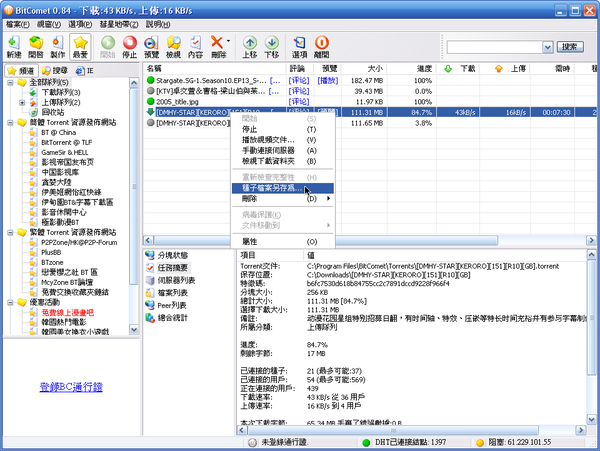Collapse the 簡體 Torrent 資源發佈網站 folder
The width and height of the screenshot is (600, 451).
pyautogui.click(x=10, y=123)
